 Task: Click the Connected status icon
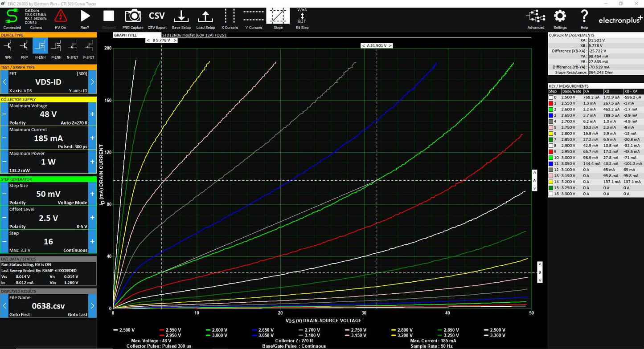[12, 16]
